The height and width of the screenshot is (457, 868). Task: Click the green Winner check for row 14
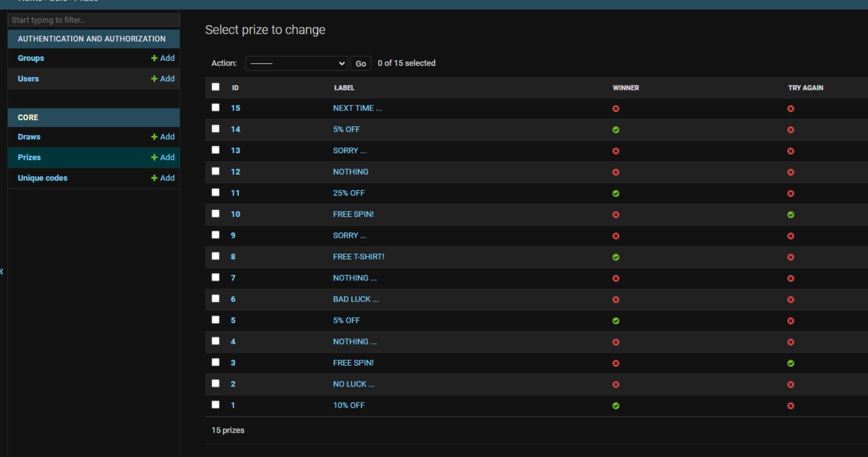coord(615,130)
